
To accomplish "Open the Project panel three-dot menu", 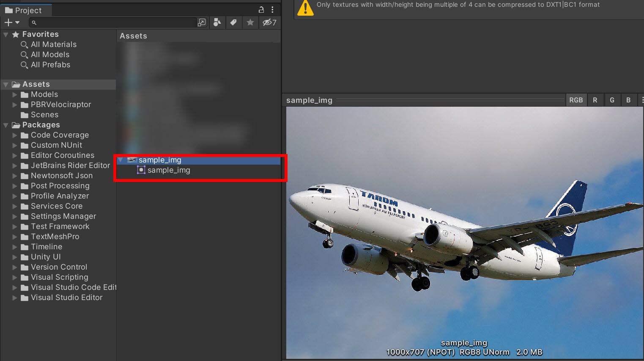I will 272,10.
